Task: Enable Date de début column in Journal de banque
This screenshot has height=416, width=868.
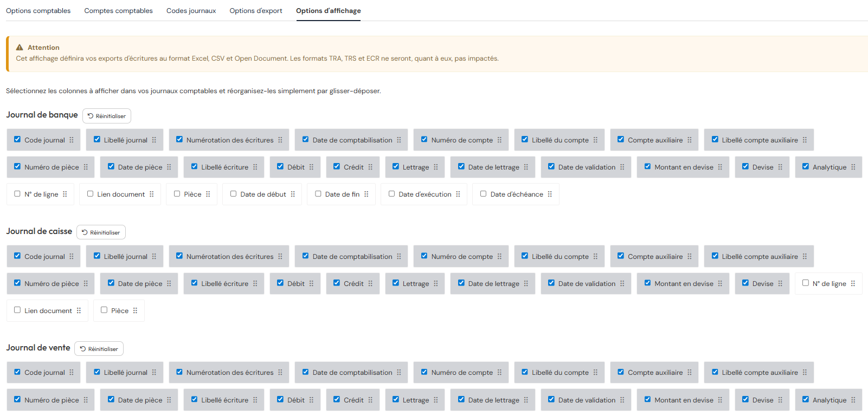Action: (233, 194)
